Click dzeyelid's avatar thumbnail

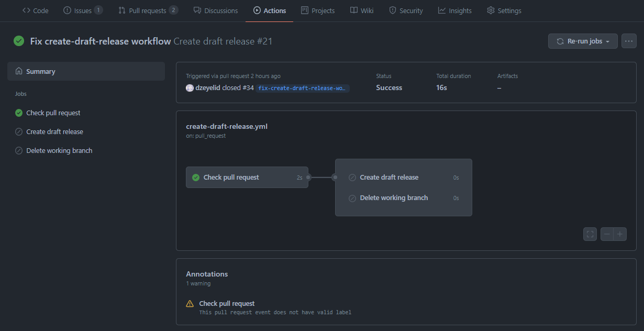click(x=190, y=87)
